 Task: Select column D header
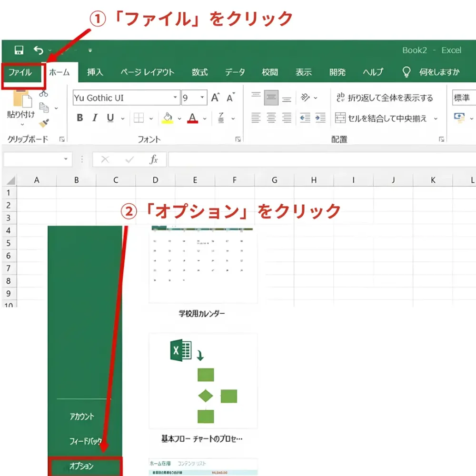(x=156, y=180)
